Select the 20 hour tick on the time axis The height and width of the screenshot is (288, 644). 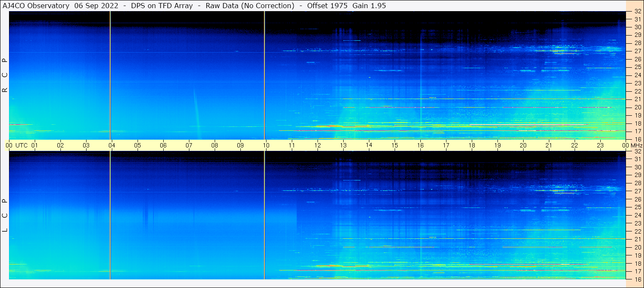coord(523,145)
